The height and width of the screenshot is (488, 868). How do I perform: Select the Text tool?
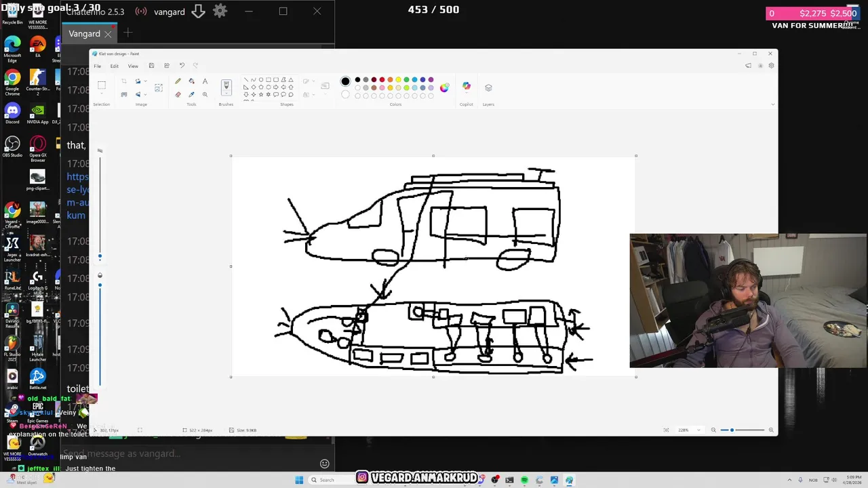[x=205, y=81]
